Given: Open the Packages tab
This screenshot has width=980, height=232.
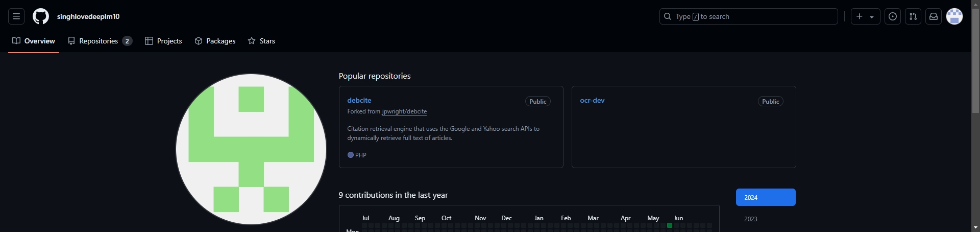Looking at the screenshot, I should [215, 41].
